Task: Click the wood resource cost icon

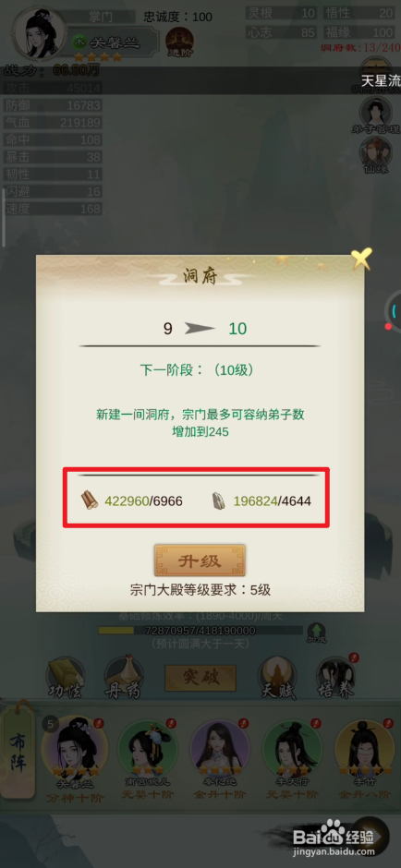Action: point(90,500)
